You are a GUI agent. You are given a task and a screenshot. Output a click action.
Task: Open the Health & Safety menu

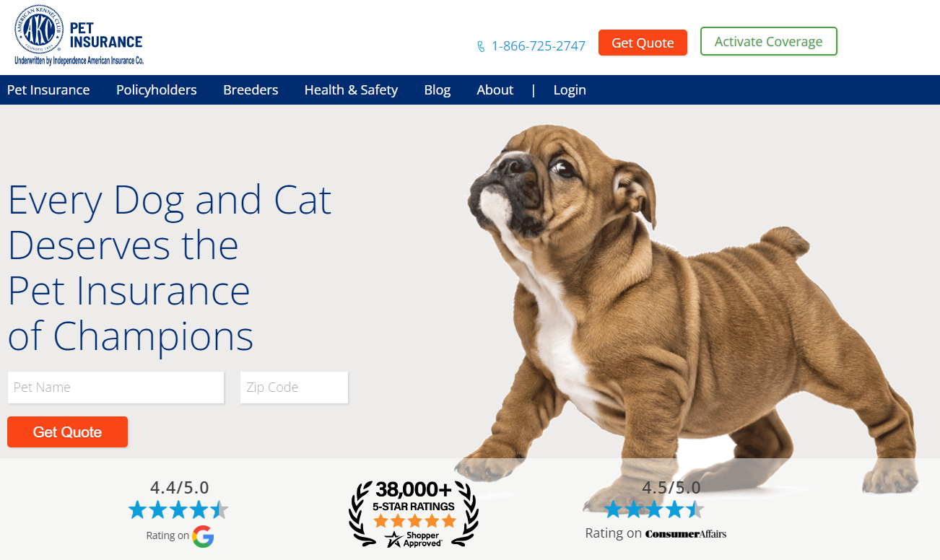click(351, 90)
